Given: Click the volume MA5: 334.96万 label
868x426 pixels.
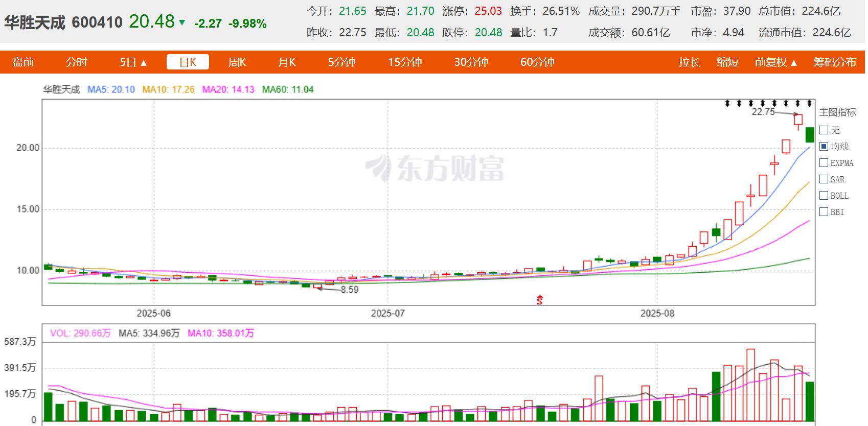Looking at the screenshot, I should point(149,333).
